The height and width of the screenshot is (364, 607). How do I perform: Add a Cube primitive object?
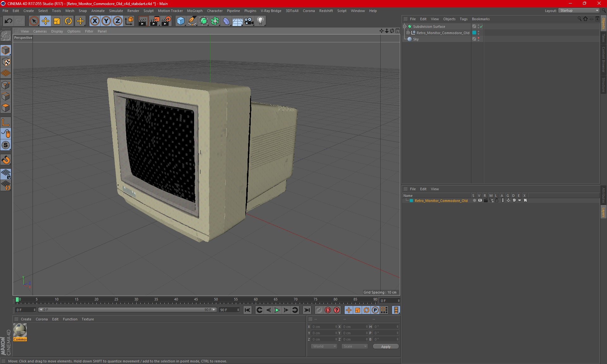coord(181,21)
